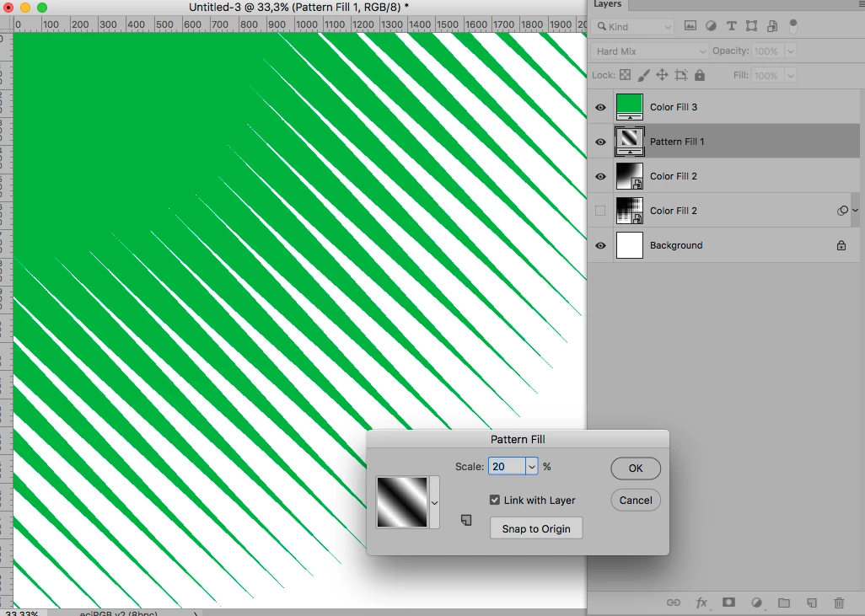Lock artboard nesting icon

[681, 75]
